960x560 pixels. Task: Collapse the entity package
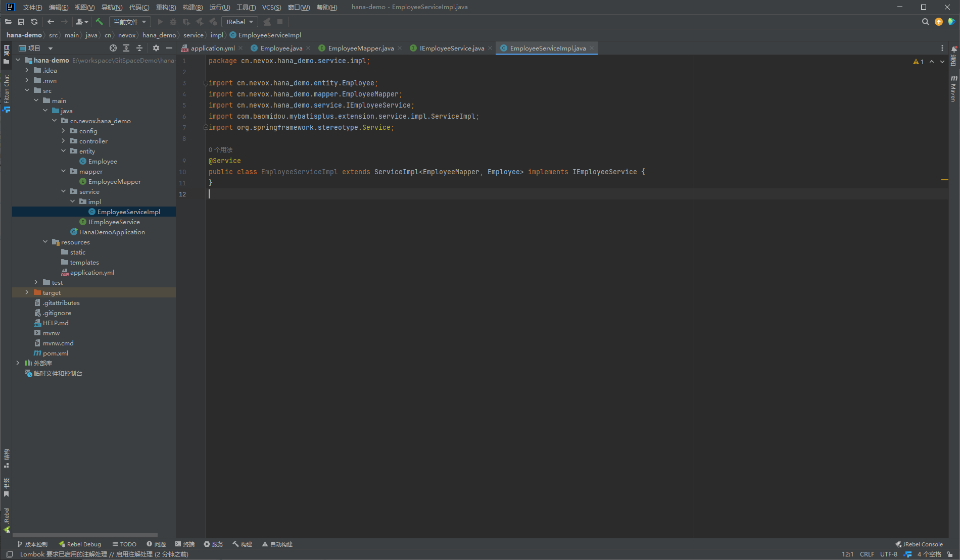(63, 151)
